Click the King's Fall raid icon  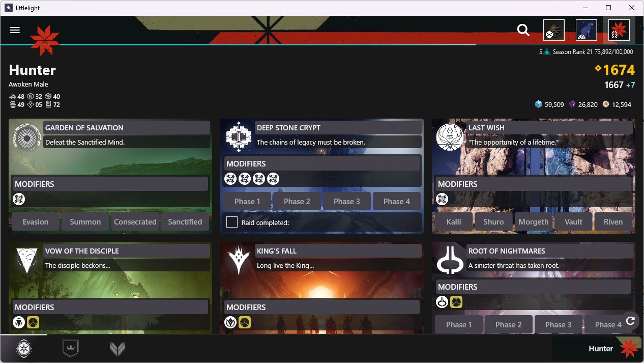pos(239,260)
